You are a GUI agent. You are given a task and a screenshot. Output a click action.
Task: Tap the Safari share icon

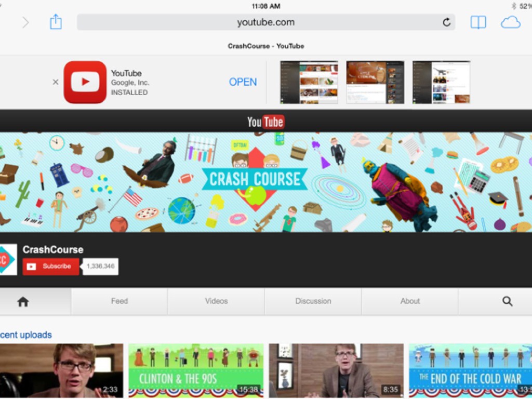[56, 22]
